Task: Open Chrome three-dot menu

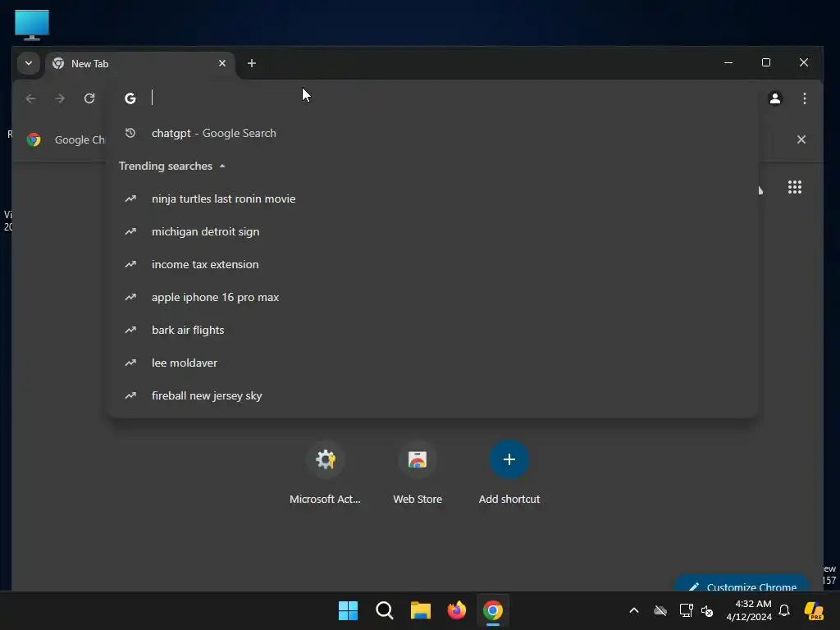Action: (804, 98)
